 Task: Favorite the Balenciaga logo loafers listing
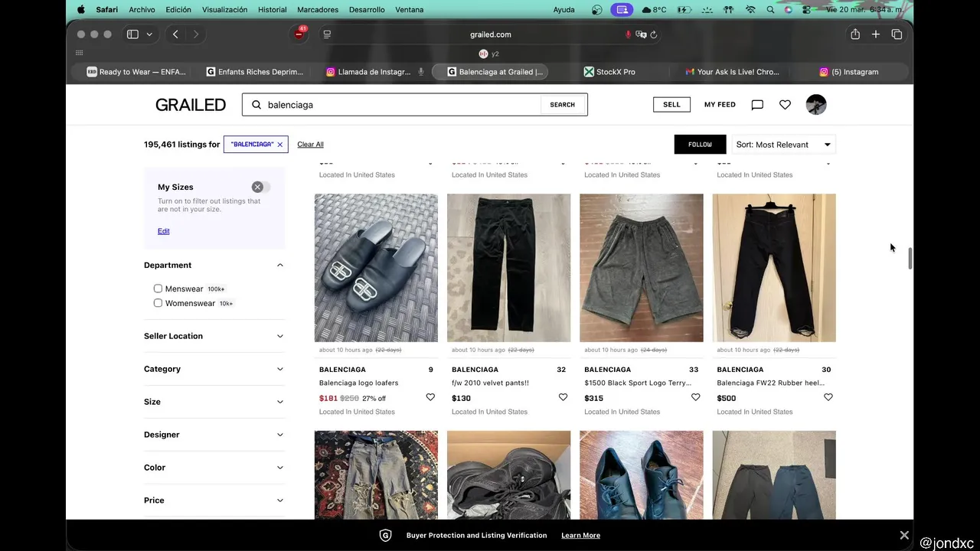(x=430, y=397)
